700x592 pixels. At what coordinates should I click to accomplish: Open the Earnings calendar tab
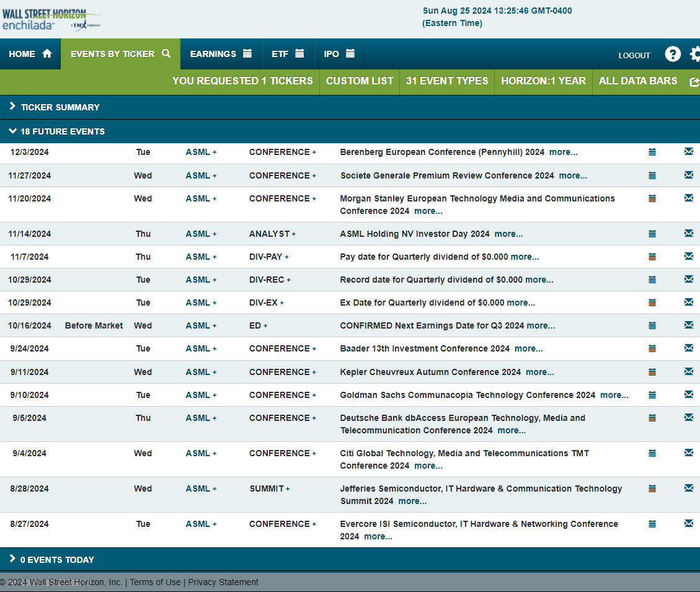[221, 54]
